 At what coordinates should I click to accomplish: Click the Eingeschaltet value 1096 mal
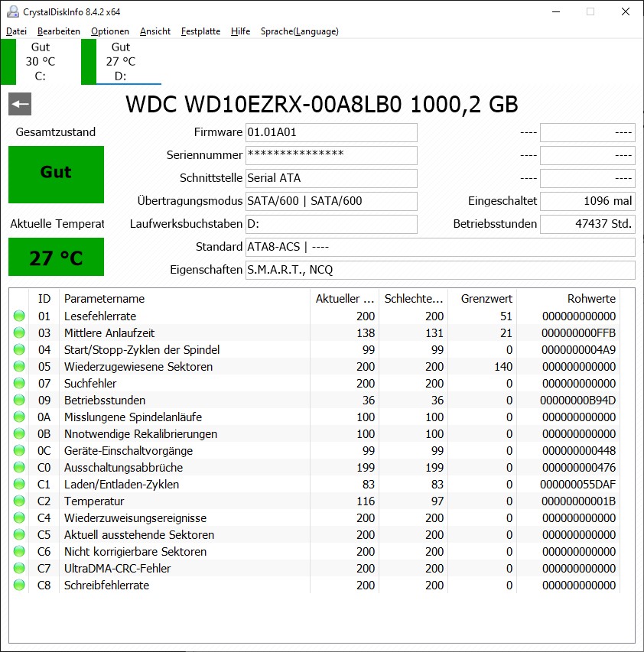pyautogui.click(x=588, y=201)
